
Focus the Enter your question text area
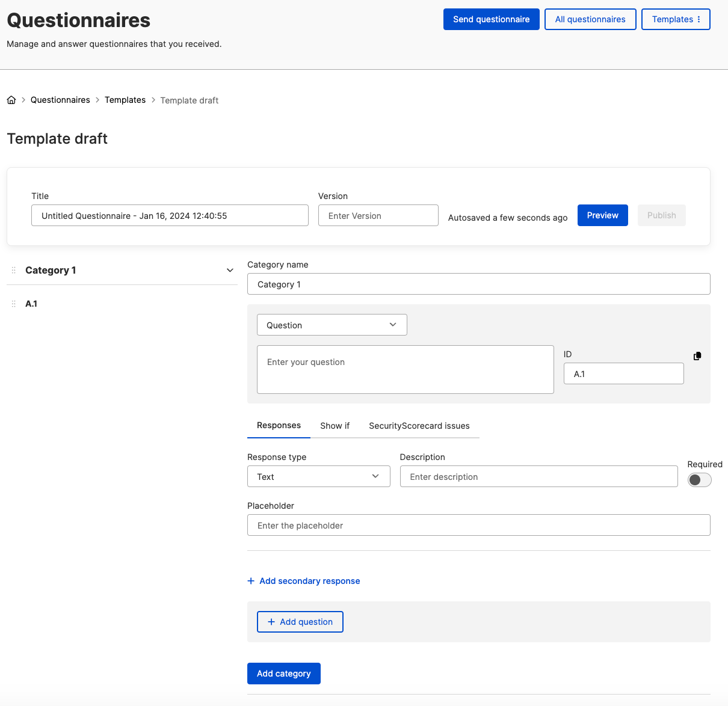pos(405,369)
